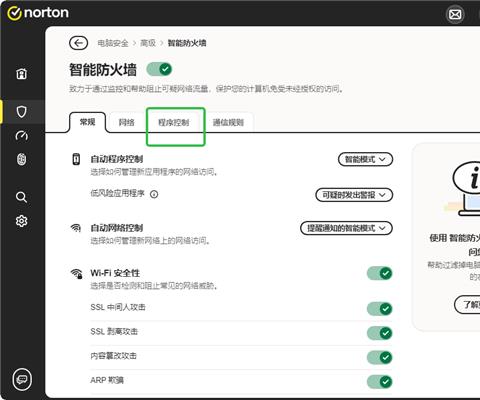The image size is (480, 400).
Task: Click the Norton logo
Action: pos(38,13)
